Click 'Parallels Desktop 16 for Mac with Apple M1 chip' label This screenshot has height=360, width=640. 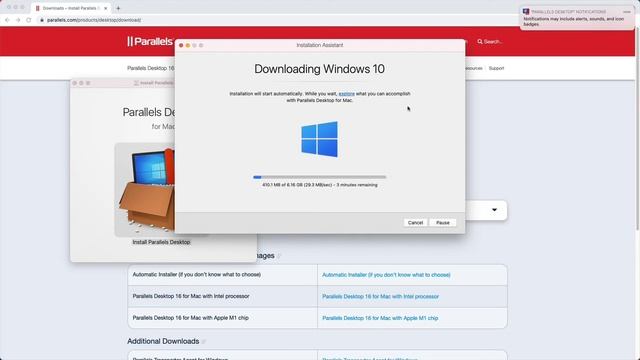pos(191,318)
